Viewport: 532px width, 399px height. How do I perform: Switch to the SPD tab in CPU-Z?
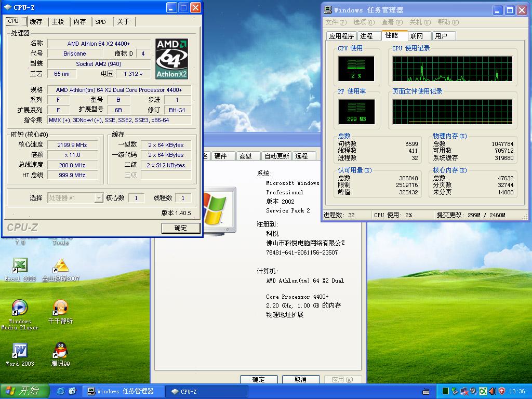100,22
